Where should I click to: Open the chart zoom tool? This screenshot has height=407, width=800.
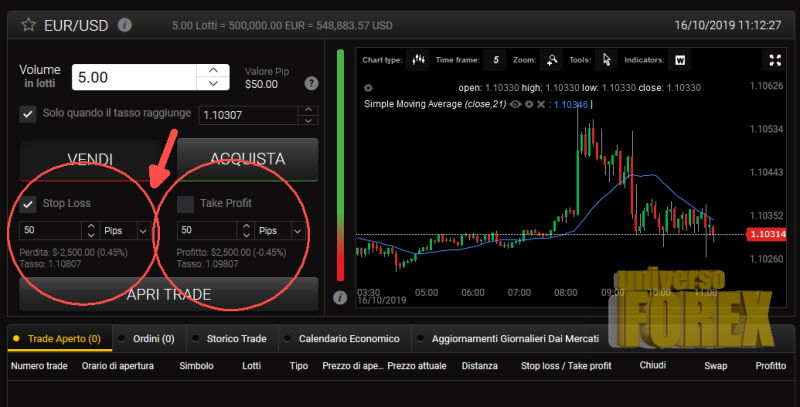click(552, 60)
